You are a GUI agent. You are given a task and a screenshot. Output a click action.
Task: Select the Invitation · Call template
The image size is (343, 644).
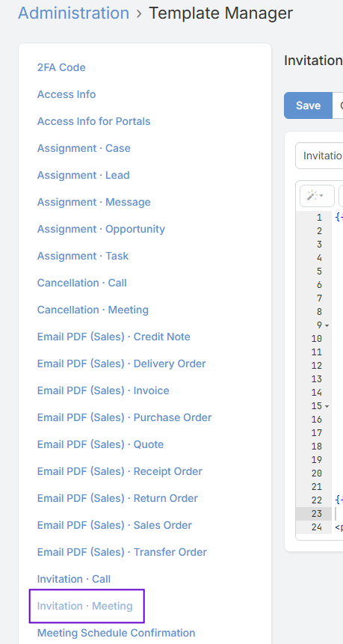(x=74, y=579)
